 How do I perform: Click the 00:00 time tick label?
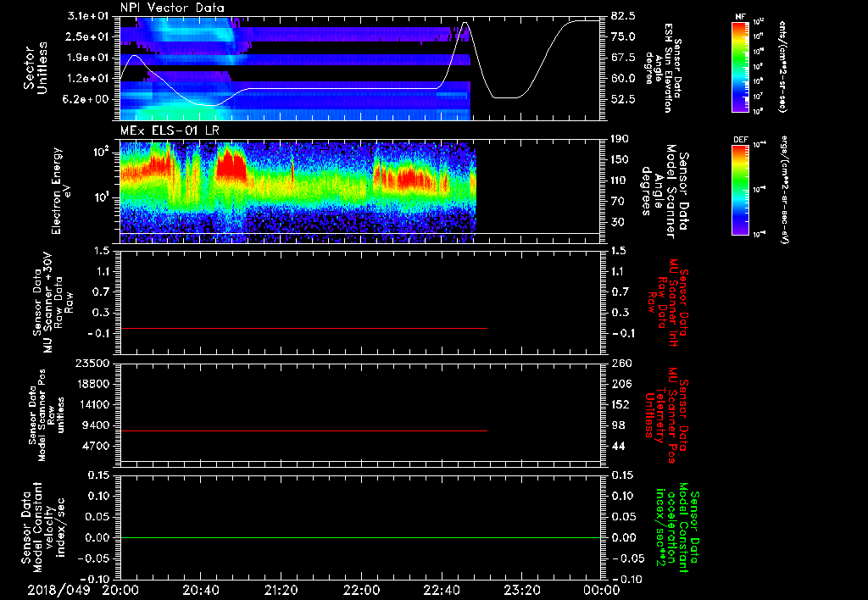coord(601,590)
